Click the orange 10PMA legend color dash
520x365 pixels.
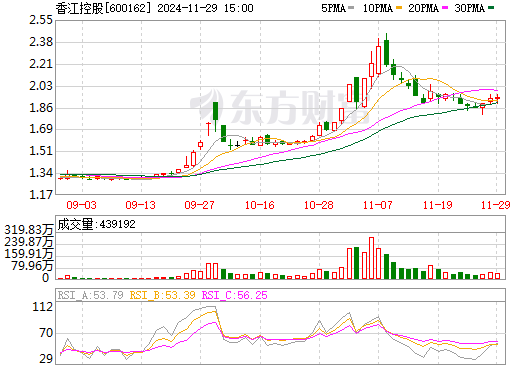pyautogui.click(x=399, y=8)
